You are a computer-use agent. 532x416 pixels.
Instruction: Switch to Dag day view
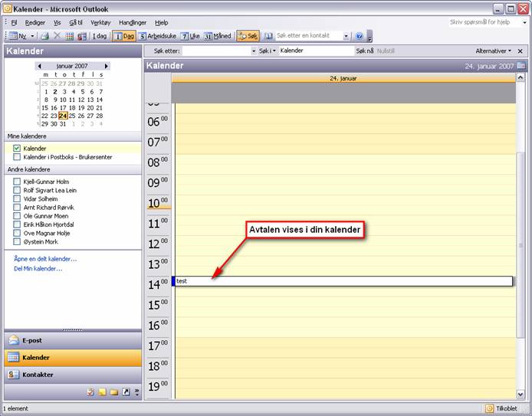(124, 36)
